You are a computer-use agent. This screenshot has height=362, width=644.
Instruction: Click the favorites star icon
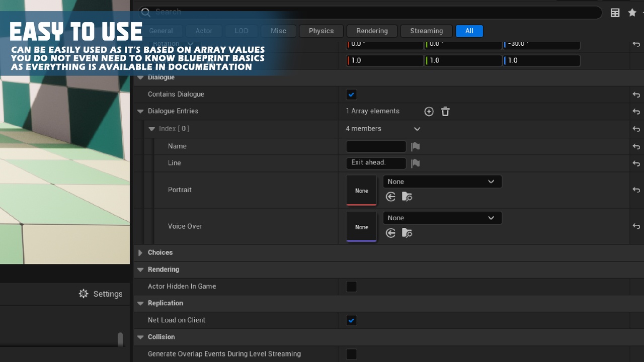pos(632,12)
